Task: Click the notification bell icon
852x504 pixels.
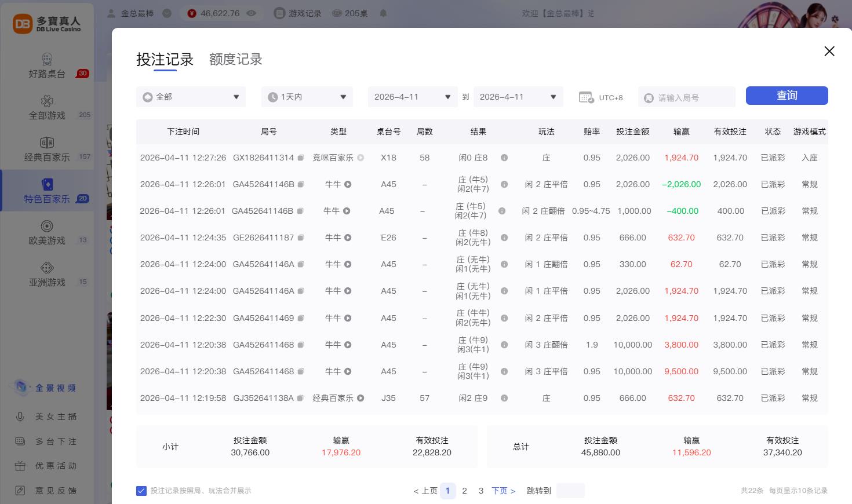Action: point(383,13)
